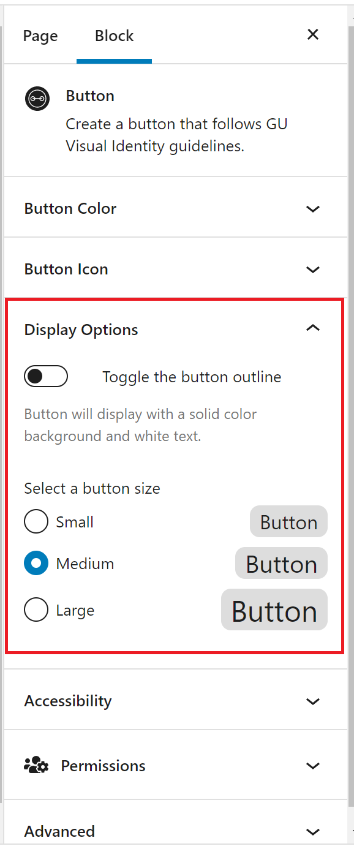This screenshot has width=354, height=868.
Task: Toggle the button outline switch
Action: click(46, 376)
